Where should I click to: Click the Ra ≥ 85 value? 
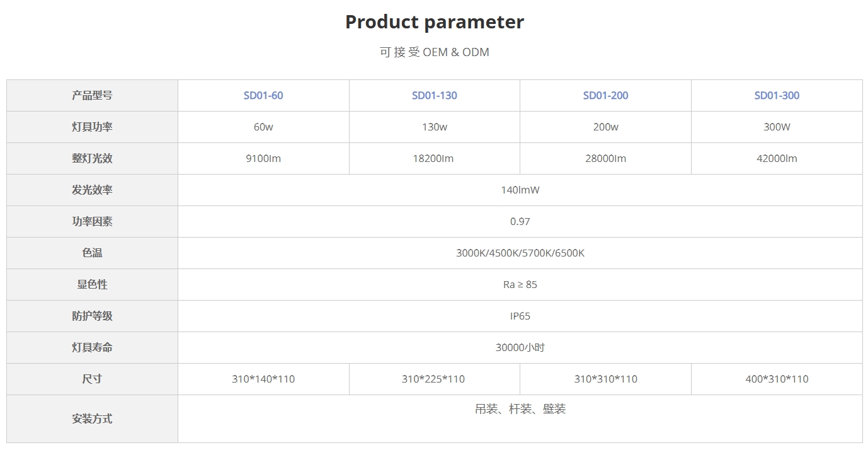(x=520, y=285)
